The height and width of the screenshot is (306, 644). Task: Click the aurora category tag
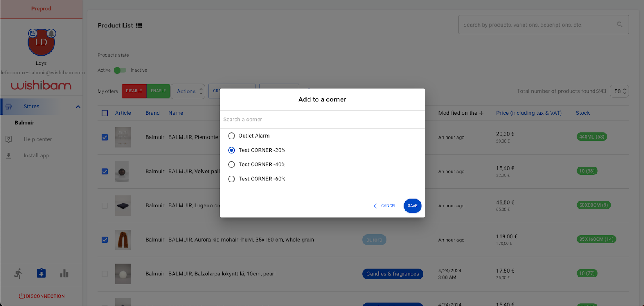[374, 240]
